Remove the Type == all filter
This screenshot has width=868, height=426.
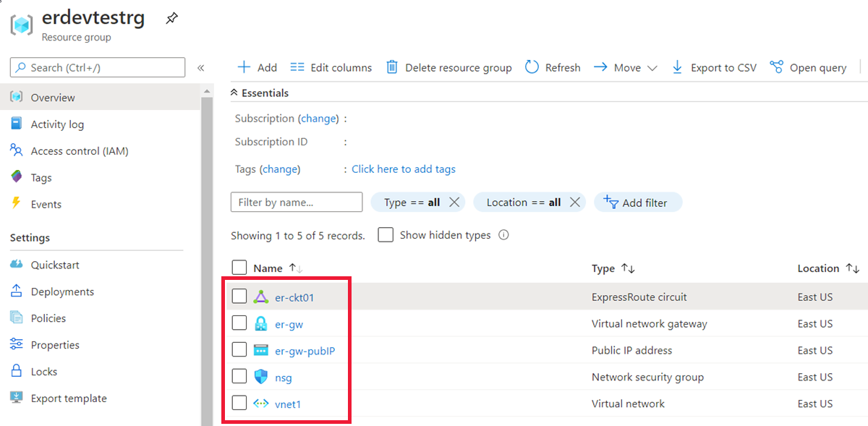click(x=454, y=203)
